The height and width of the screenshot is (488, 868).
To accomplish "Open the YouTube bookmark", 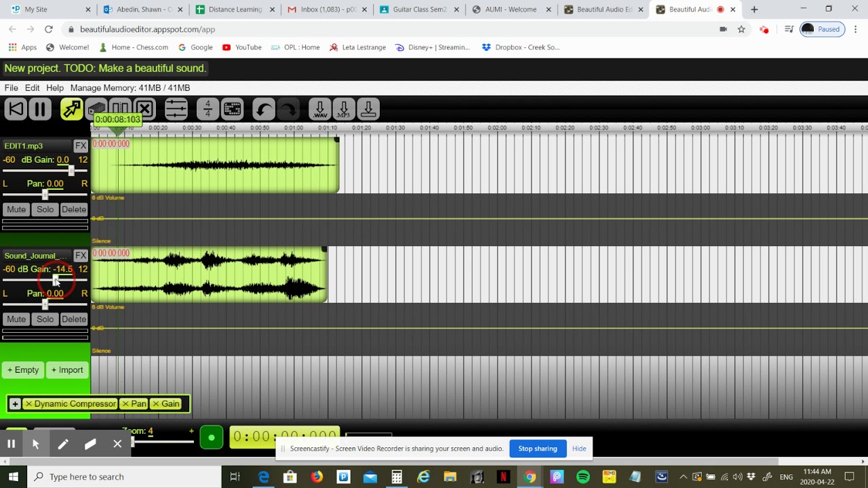I will (x=241, y=47).
